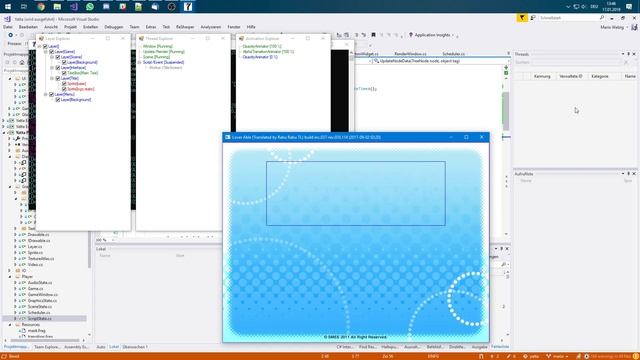Screen dimensions: 640x360
Task: Click the Thread Explorer window icon
Action: [x=141, y=38]
